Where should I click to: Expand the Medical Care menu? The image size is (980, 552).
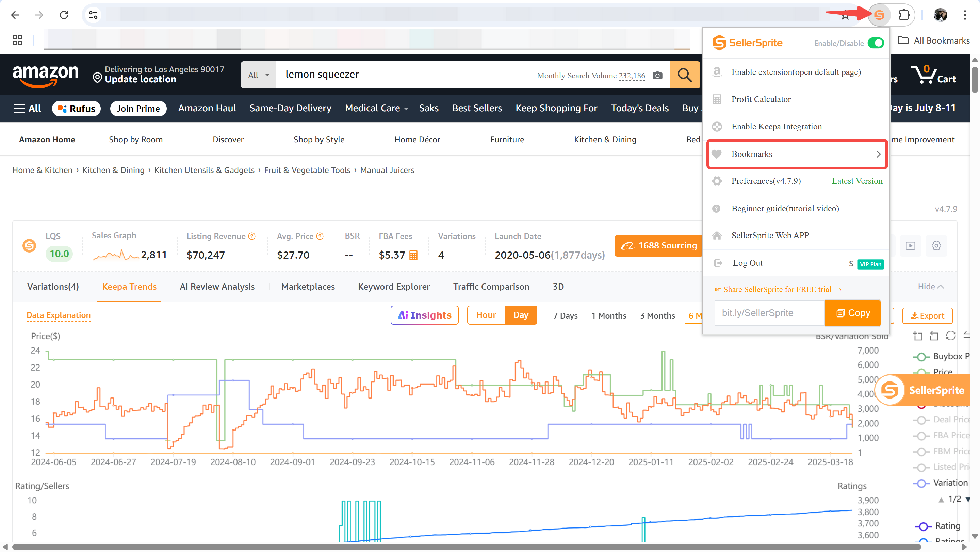pos(377,108)
